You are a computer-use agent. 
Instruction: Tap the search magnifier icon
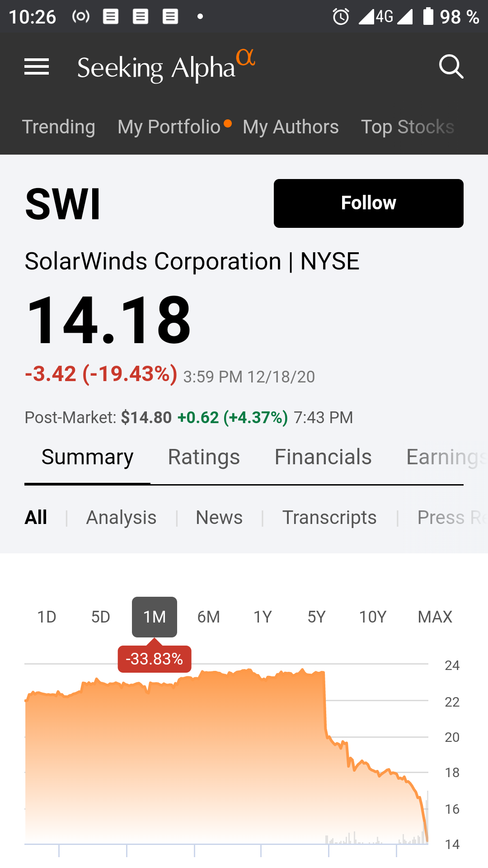(x=451, y=67)
